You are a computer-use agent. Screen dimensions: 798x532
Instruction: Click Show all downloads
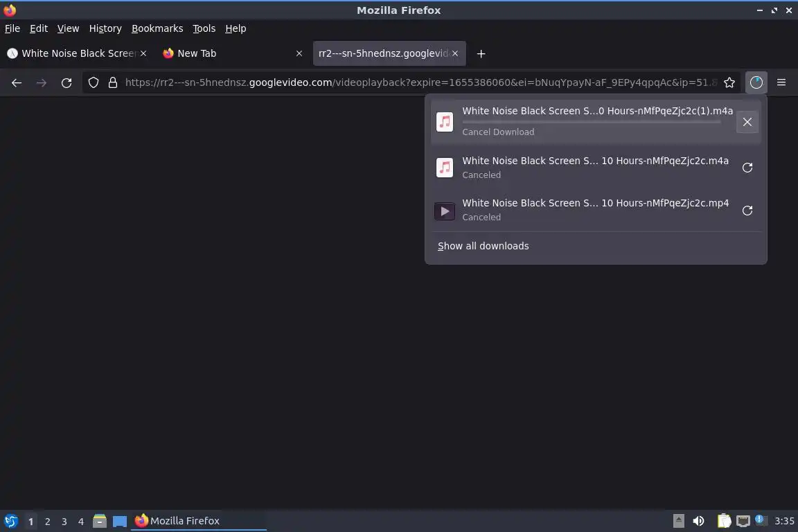[483, 246]
